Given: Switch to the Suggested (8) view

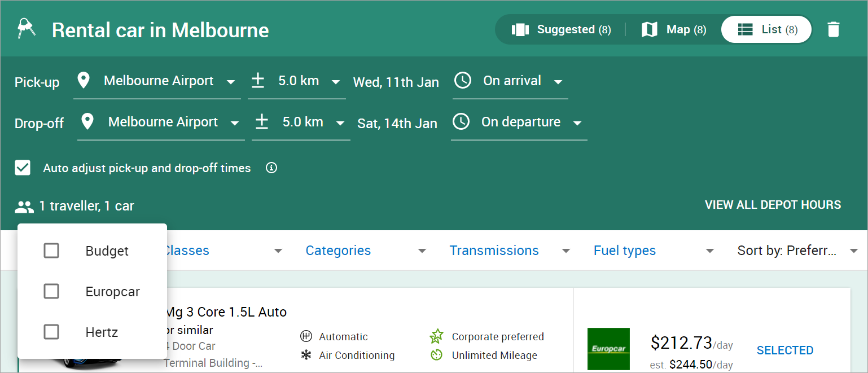Looking at the screenshot, I should tap(562, 29).
